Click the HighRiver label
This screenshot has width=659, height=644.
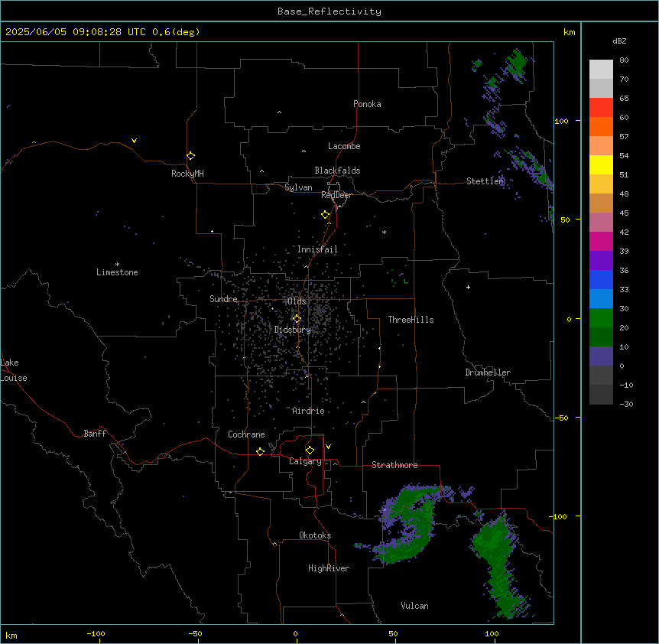329,568
